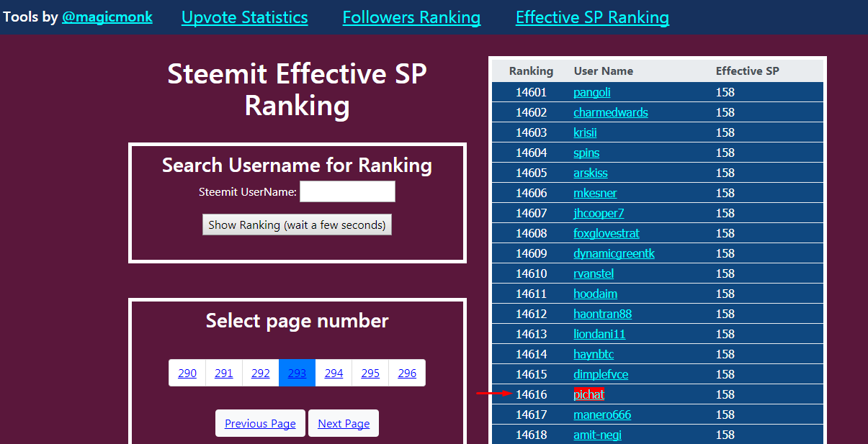This screenshot has width=868, height=444.
Task: Click the Search Username for Ranking heading
Action: 297,166
